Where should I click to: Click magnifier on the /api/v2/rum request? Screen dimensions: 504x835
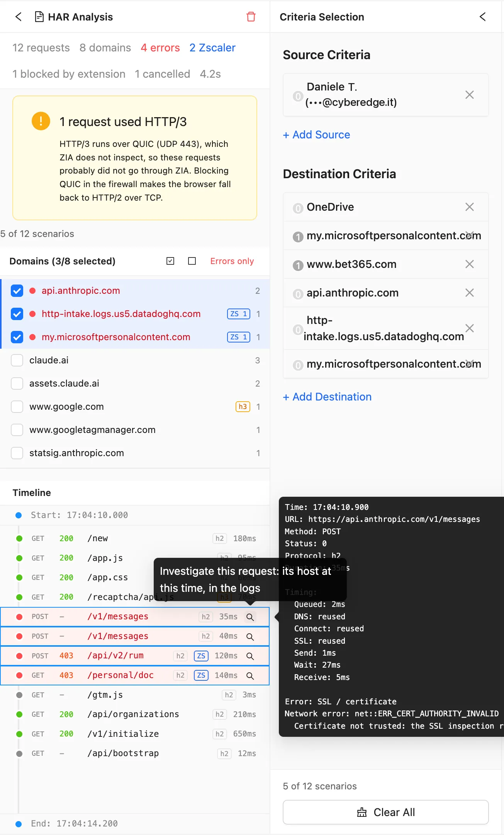[x=250, y=656]
